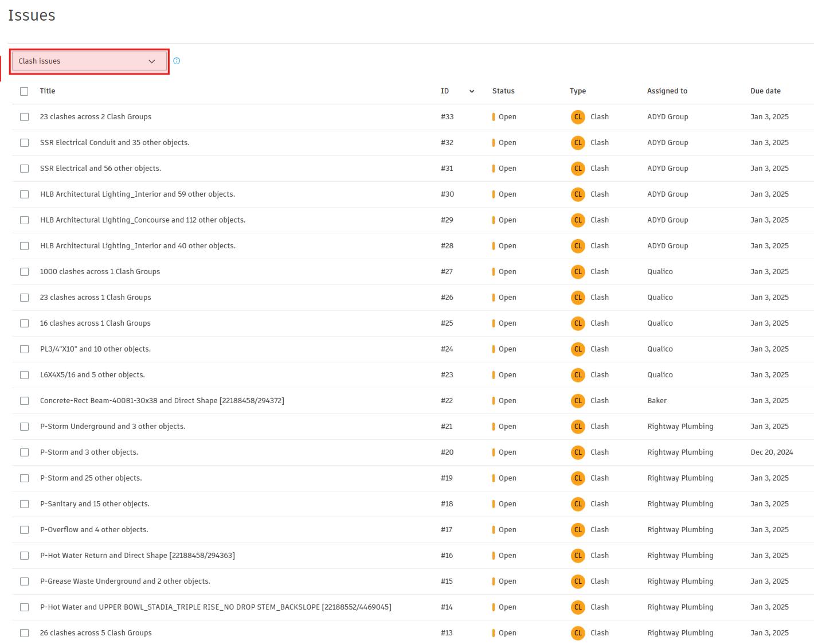Sort by the Due date column header

765,91
